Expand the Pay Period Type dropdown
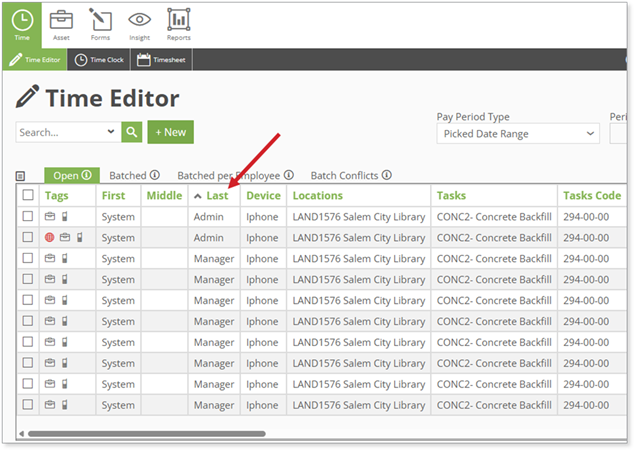Screen dimensions: 635x451 point(517,133)
